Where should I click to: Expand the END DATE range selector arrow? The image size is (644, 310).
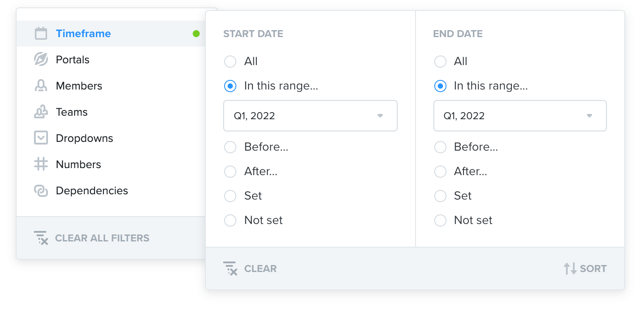(x=589, y=116)
